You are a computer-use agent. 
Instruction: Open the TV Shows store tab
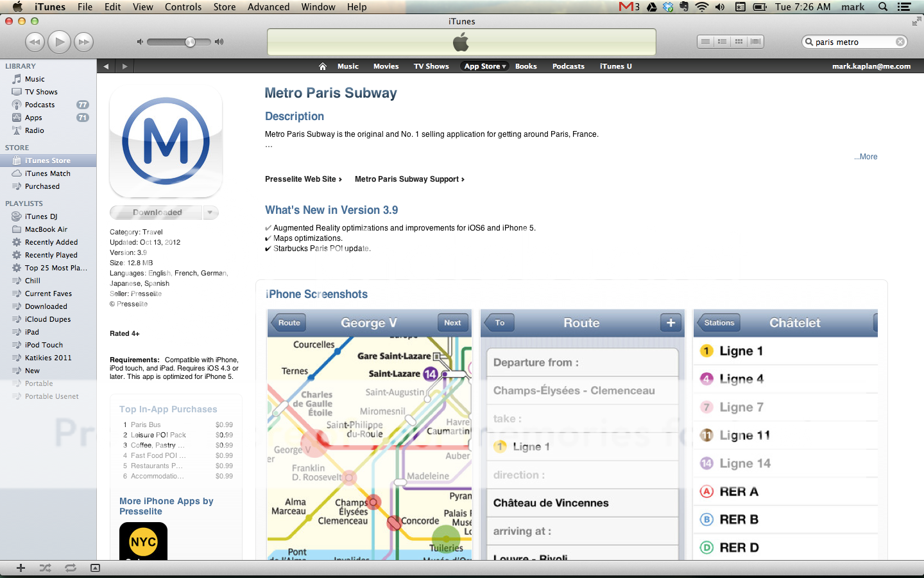[431, 66]
